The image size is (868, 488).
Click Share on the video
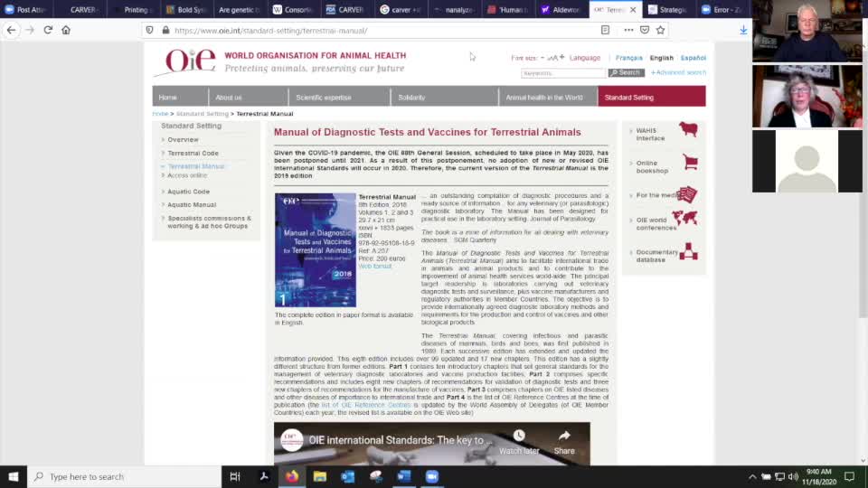tap(564, 443)
